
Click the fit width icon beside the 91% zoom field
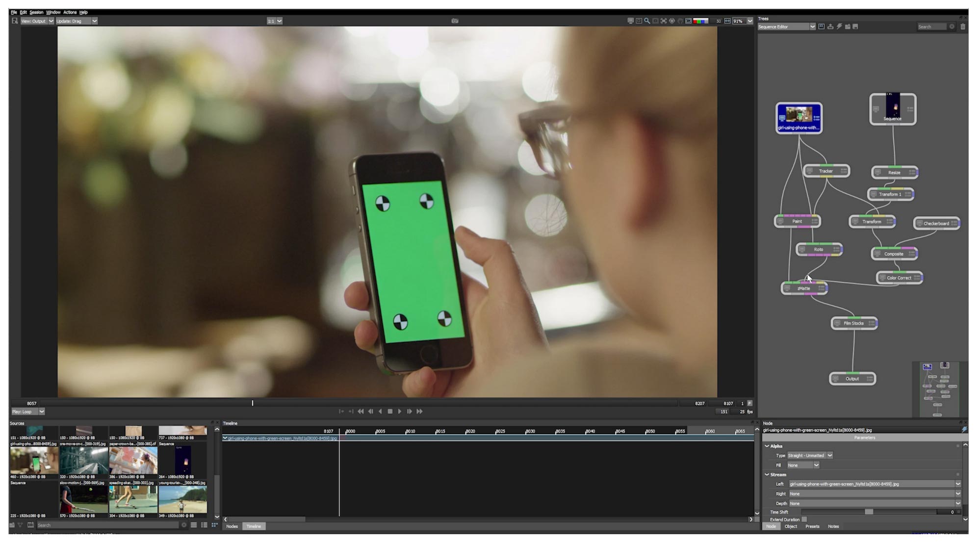pyautogui.click(x=727, y=21)
